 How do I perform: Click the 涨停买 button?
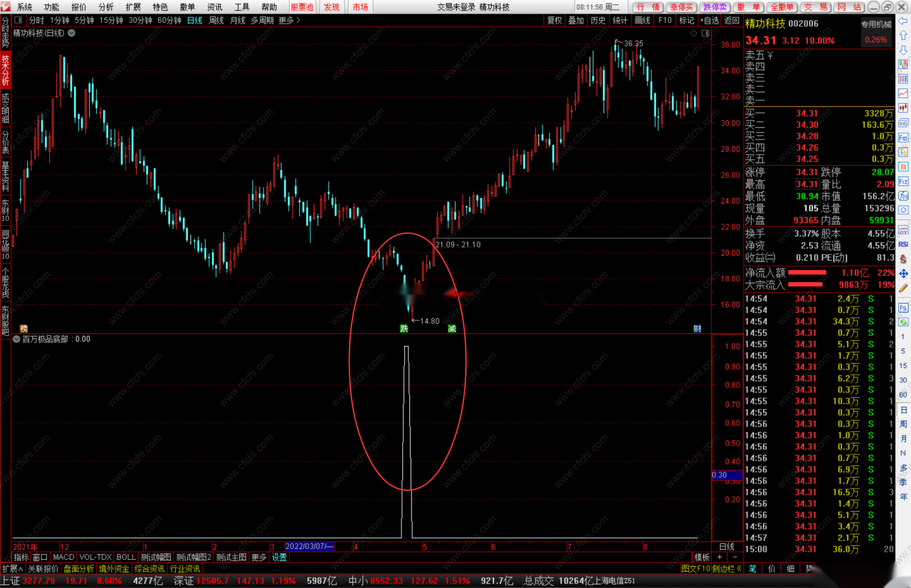(681, 7)
